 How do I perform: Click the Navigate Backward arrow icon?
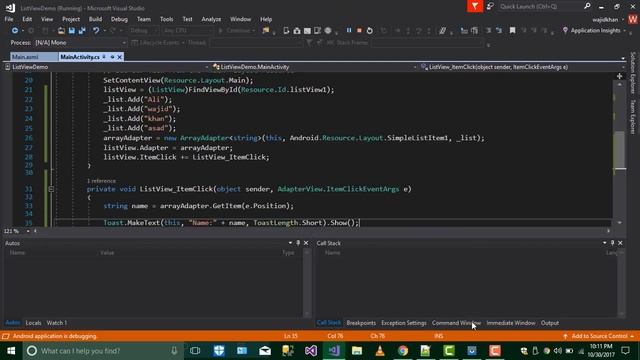[15, 31]
